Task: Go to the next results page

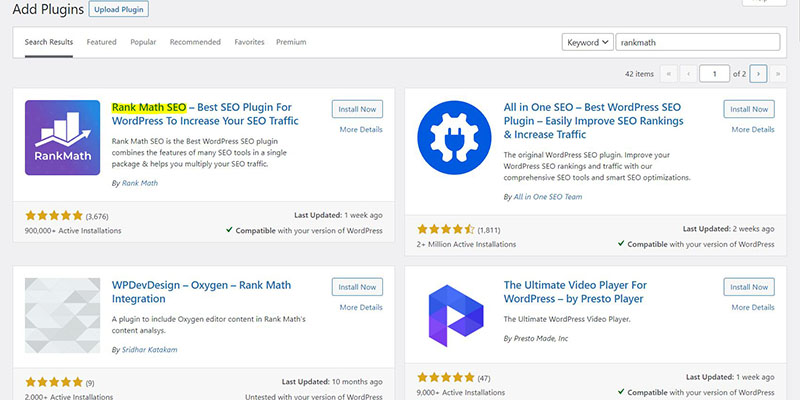Action: (x=759, y=74)
